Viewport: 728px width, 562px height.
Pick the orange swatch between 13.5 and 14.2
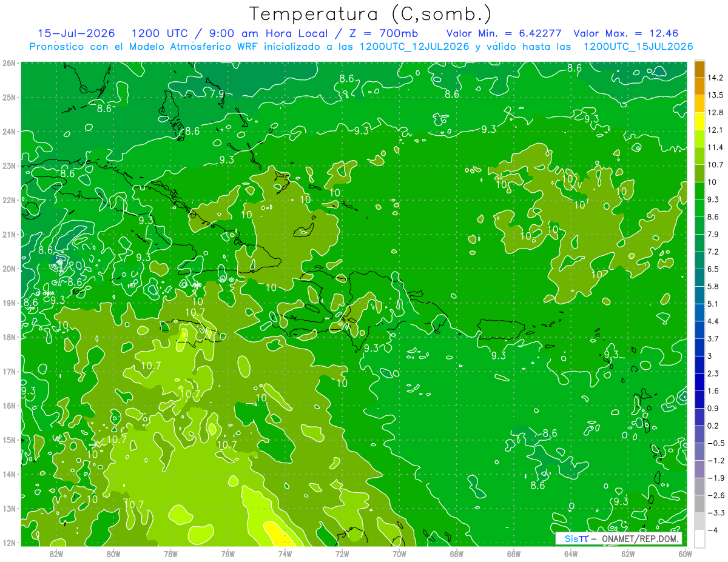tap(699, 86)
